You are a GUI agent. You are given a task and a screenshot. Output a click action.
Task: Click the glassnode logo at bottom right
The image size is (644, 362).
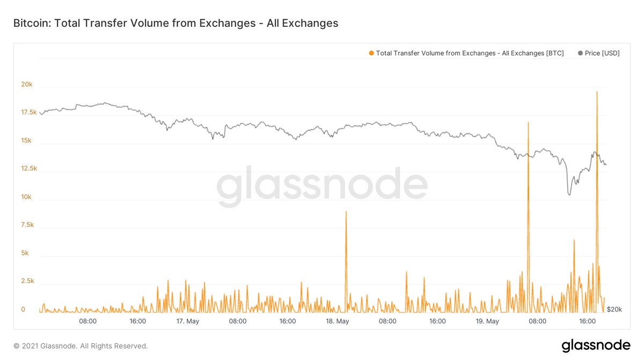coord(596,346)
